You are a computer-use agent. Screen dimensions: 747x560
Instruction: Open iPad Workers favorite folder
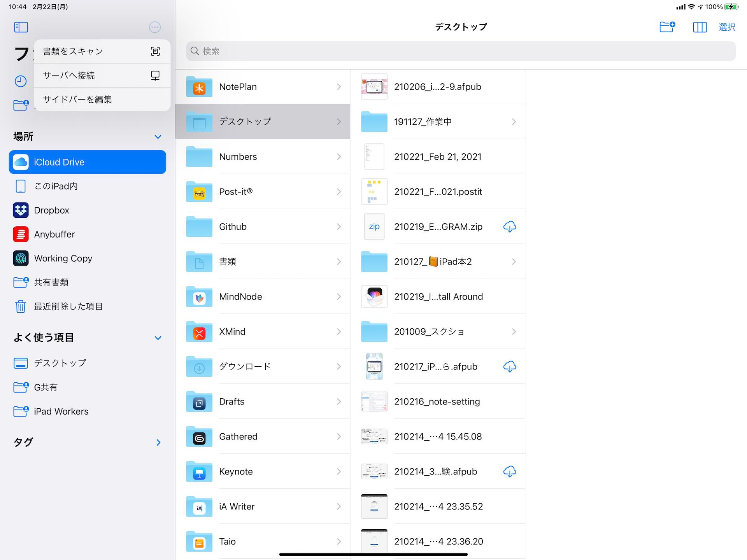[x=88, y=411]
